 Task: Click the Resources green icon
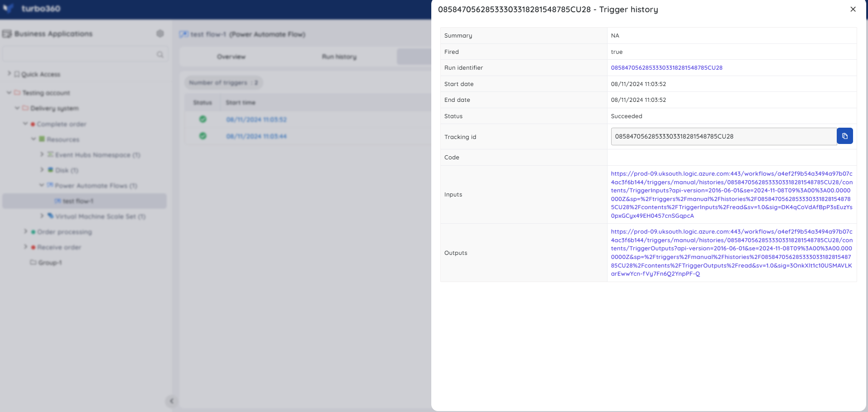tap(42, 139)
